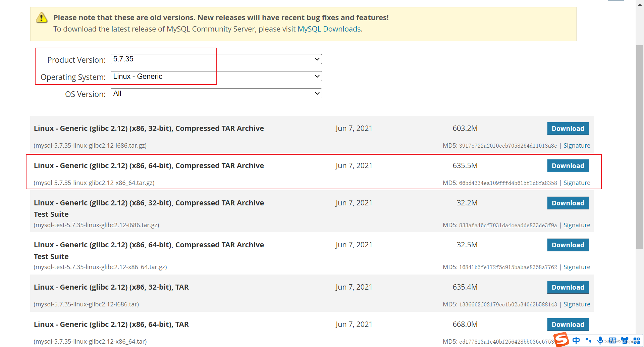Click filename mysql-test-5.7.35-linux-glibc2.12-x86_64.tar.gz
This screenshot has width=644, height=347.
click(100, 267)
